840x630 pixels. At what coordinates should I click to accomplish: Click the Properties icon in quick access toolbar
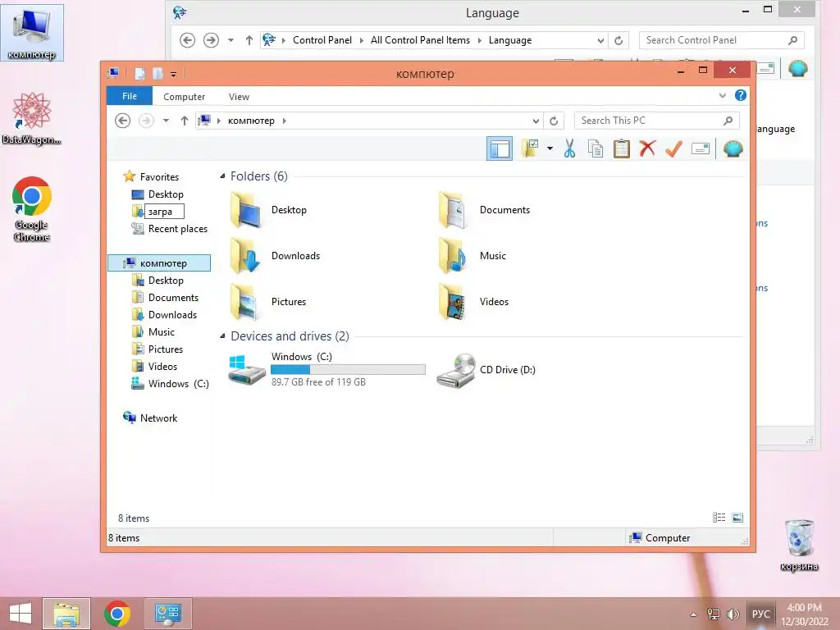click(139, 73)
